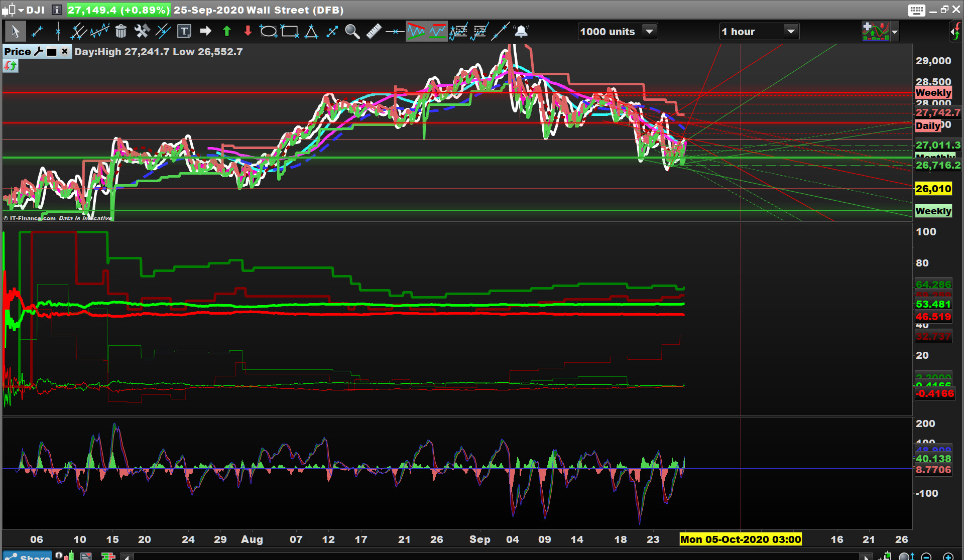Select the ruler measurement tool
Viewport: 964px width, 560px height.
pos(374,32)
